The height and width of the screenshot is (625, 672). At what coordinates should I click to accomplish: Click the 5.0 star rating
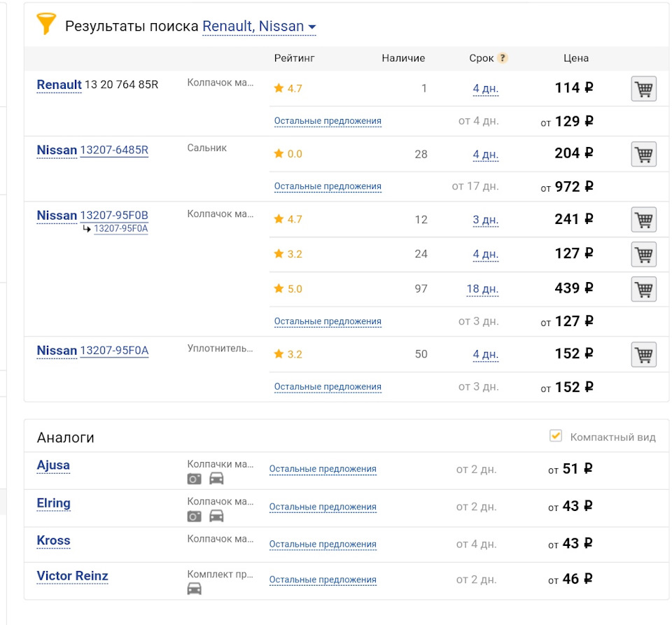click(290, 288)
